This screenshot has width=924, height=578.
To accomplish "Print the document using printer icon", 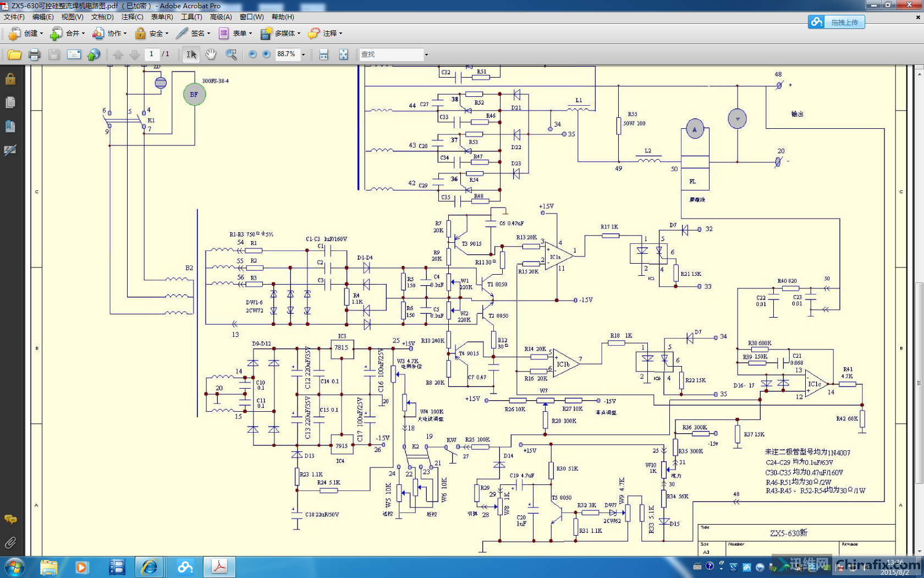I will (x=35, y=54).
